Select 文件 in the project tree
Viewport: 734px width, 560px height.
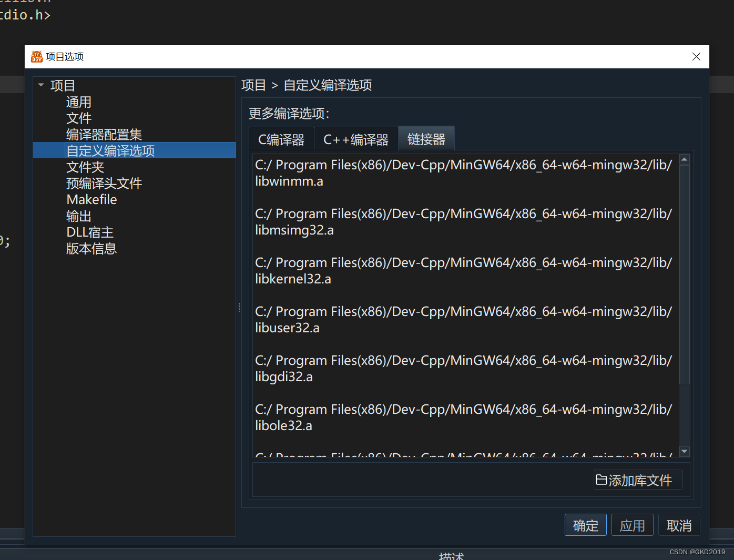(x=78, y=118)
